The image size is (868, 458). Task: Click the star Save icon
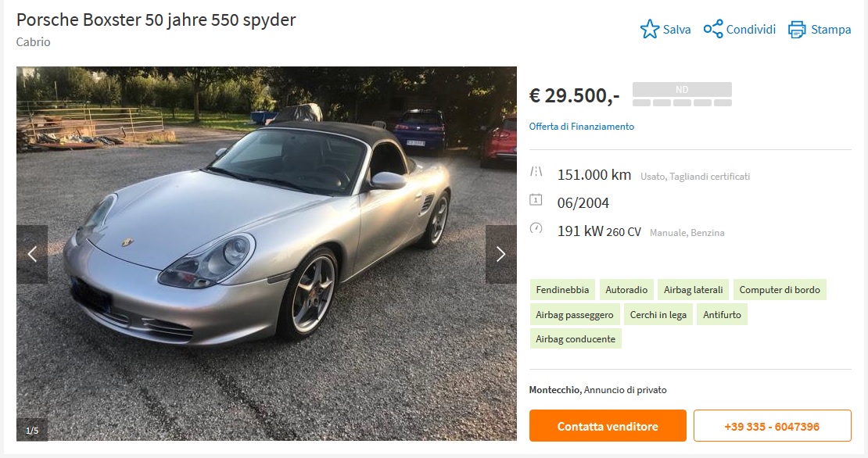point(649,29)
